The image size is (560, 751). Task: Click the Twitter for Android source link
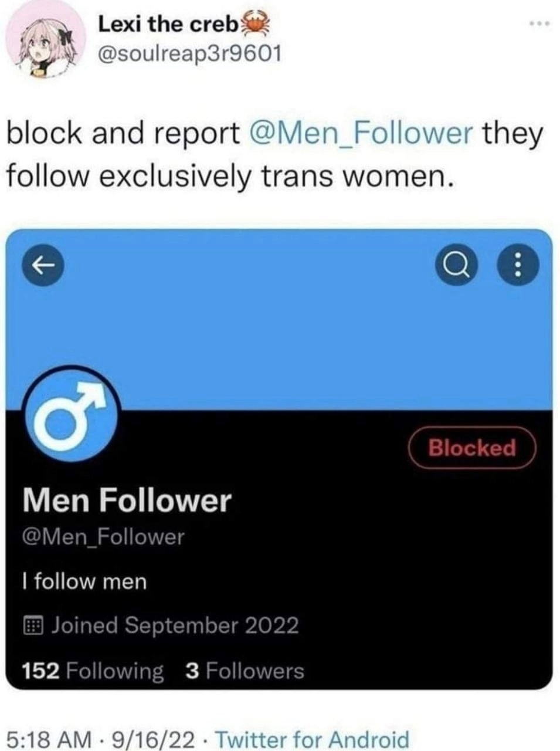312,739
